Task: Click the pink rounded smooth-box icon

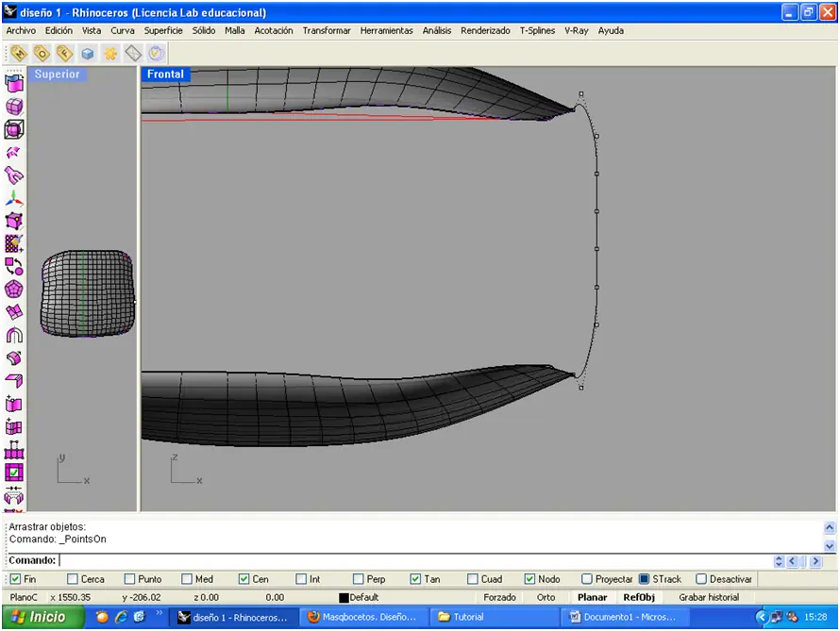Action: coord(14,106)
